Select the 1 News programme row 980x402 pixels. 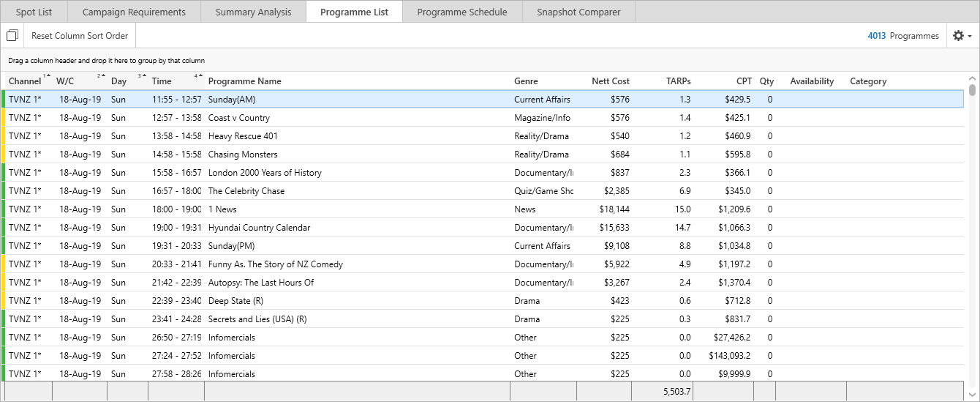tap(483, 209)
